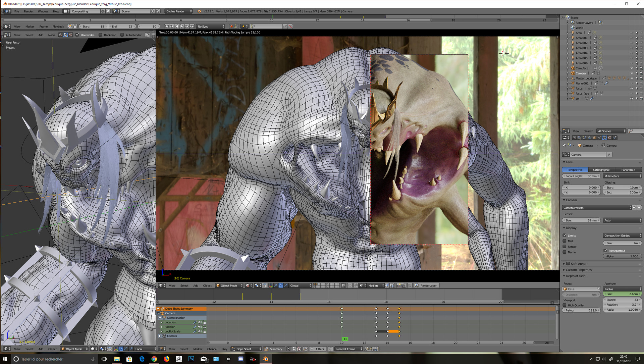Viewport: 644px width, 364px height.
Task: Switch the lens to Orthographic
Action: click(601, 170)
